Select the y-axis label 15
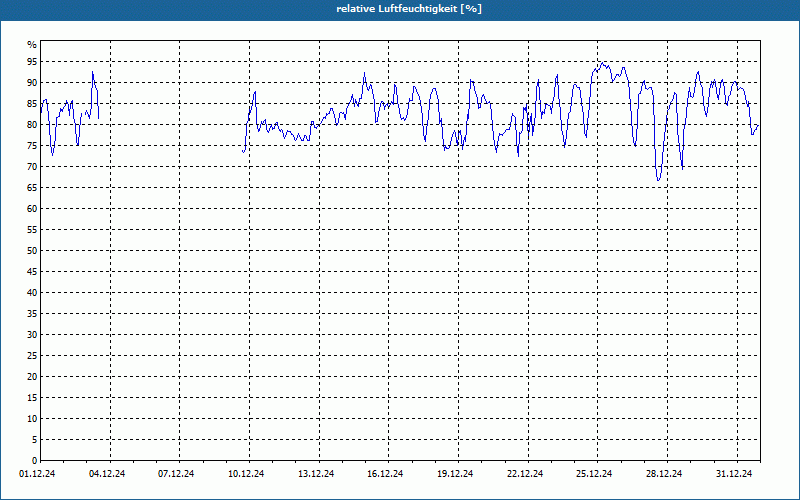 point(32,397)
